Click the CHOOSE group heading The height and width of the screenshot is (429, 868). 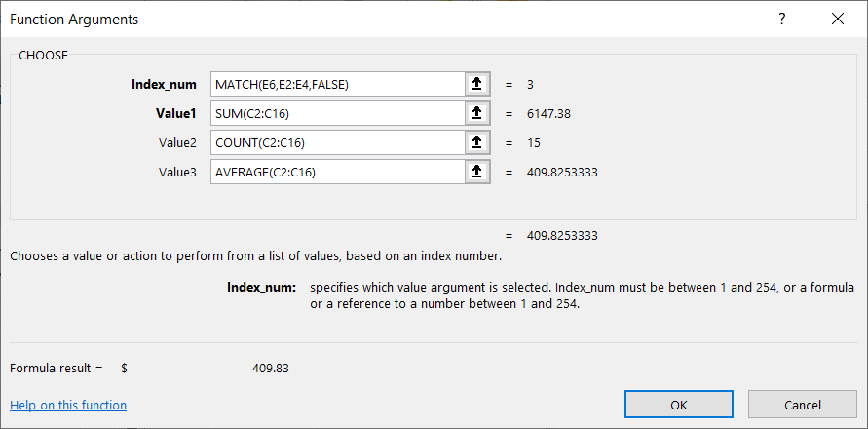pyautogui.click(x=44, y=56)
